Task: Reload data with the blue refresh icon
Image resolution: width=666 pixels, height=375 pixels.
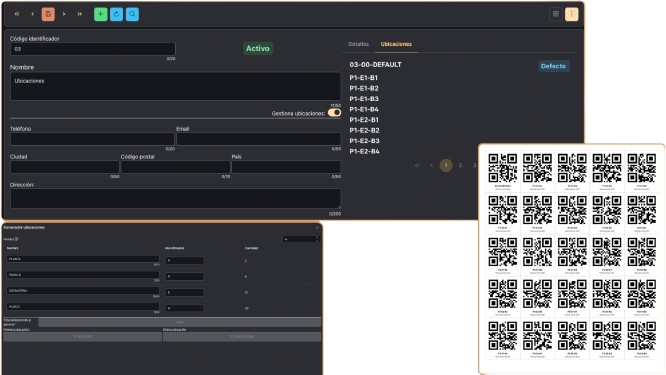Action: (116, 14)
